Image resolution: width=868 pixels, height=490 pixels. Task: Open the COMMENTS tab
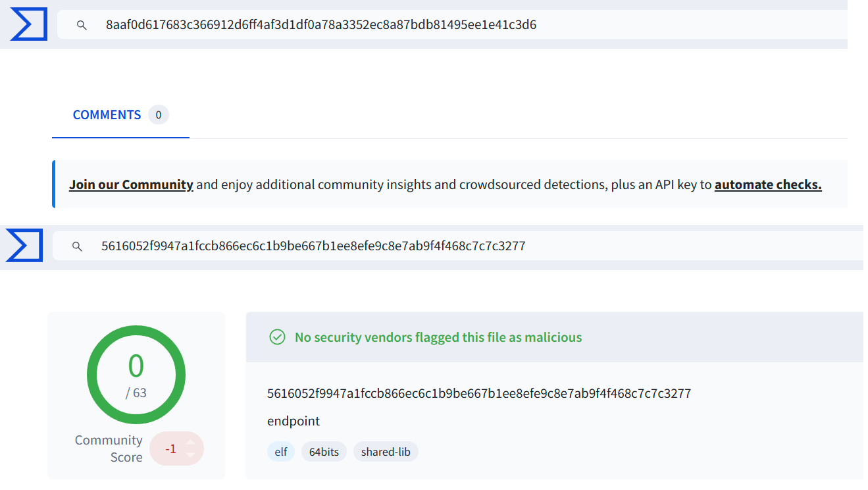[107, 115]
